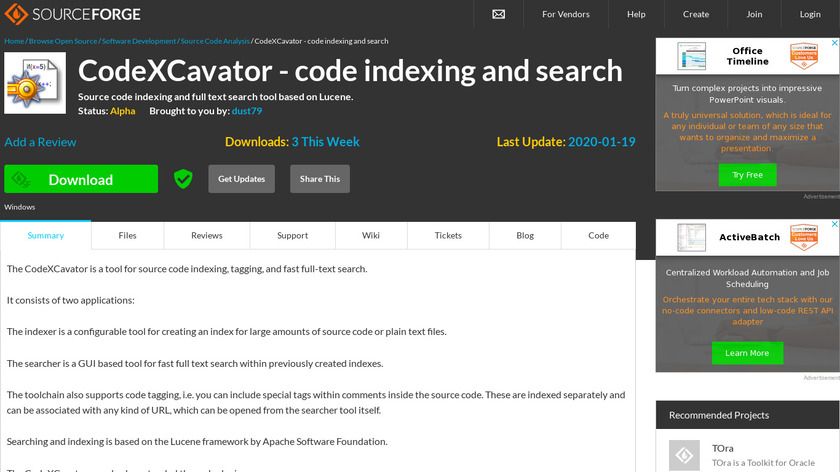Open the Support tab
The height and width of the screenshot is (472, 840).
(292, 235)
